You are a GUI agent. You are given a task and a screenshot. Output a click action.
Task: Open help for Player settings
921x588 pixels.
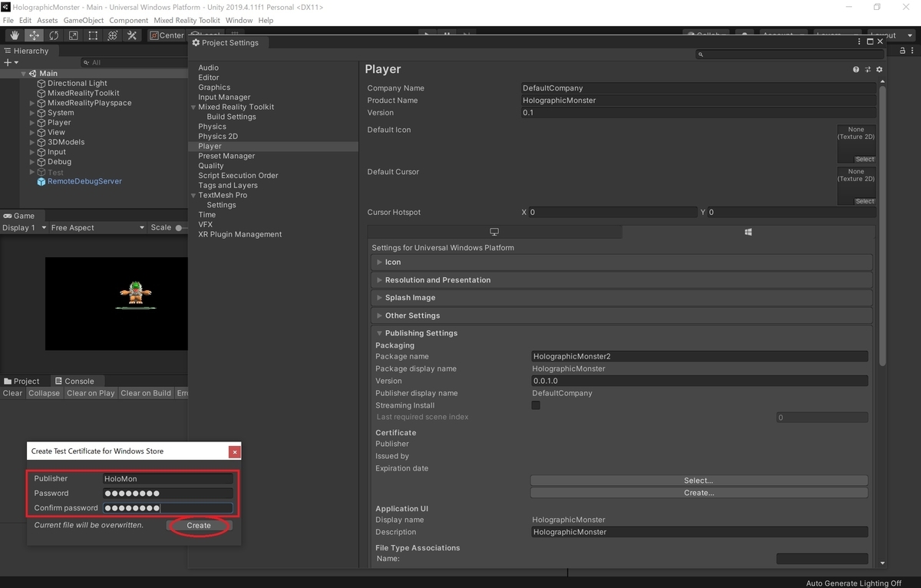coord(856,69)
